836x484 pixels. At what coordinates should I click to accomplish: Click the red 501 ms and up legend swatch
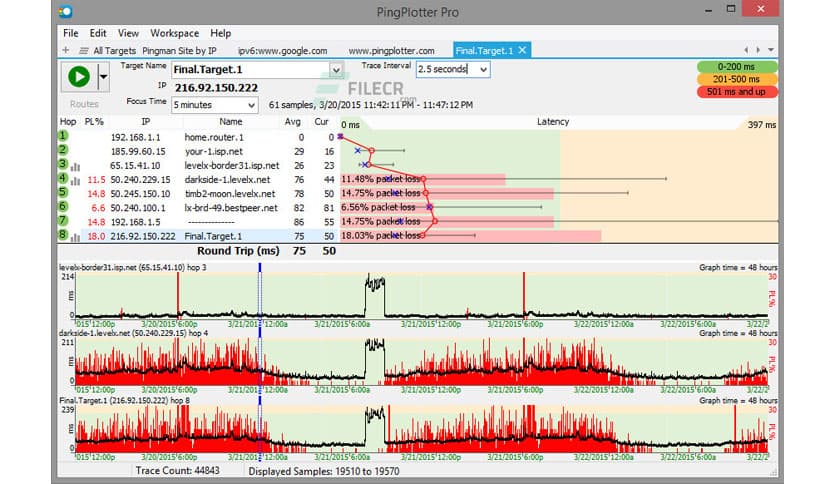pyautogui.click(x=736, y=92)
